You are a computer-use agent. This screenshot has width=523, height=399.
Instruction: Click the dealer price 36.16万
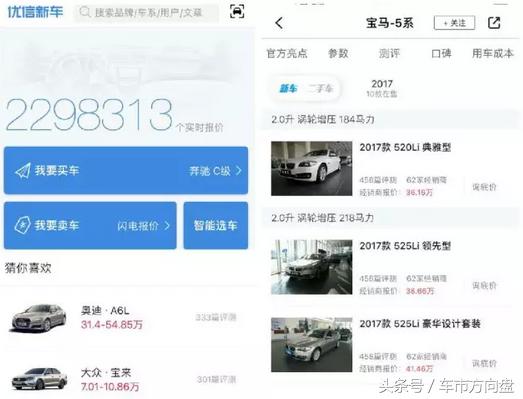point(419,192)
